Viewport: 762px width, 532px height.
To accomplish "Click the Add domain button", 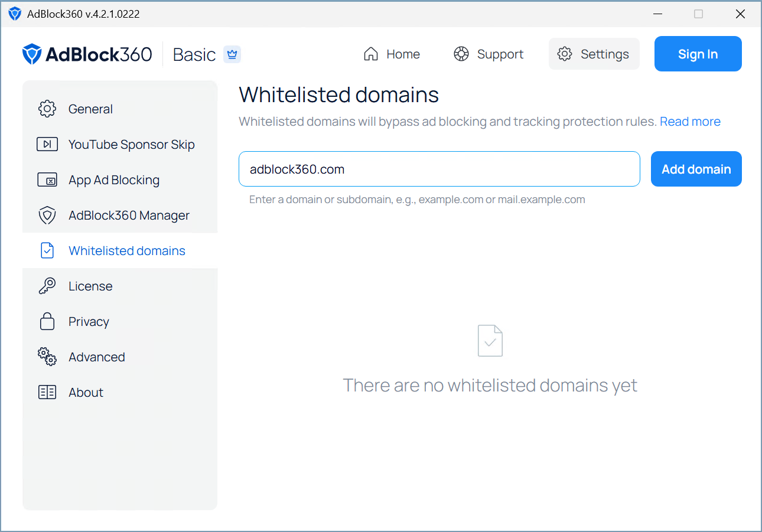I will coord(696,169).
